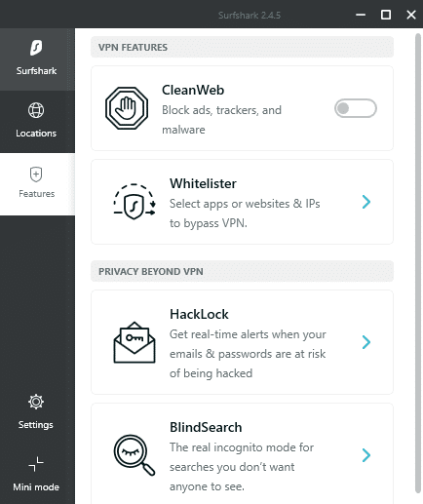
Task: Open Locations via the globe icon
Action: 36,110
